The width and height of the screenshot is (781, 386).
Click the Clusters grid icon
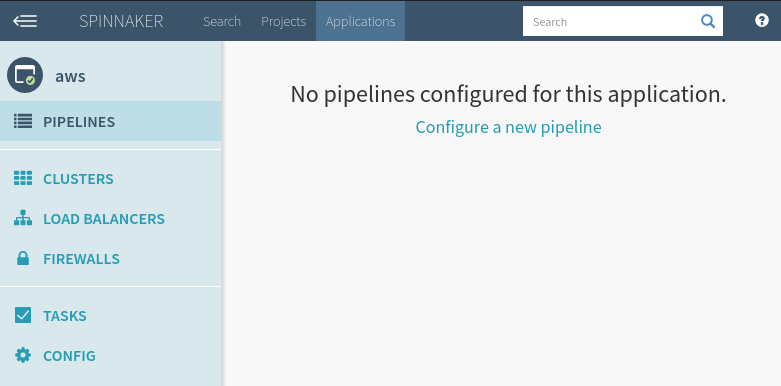tap(23, 178)
